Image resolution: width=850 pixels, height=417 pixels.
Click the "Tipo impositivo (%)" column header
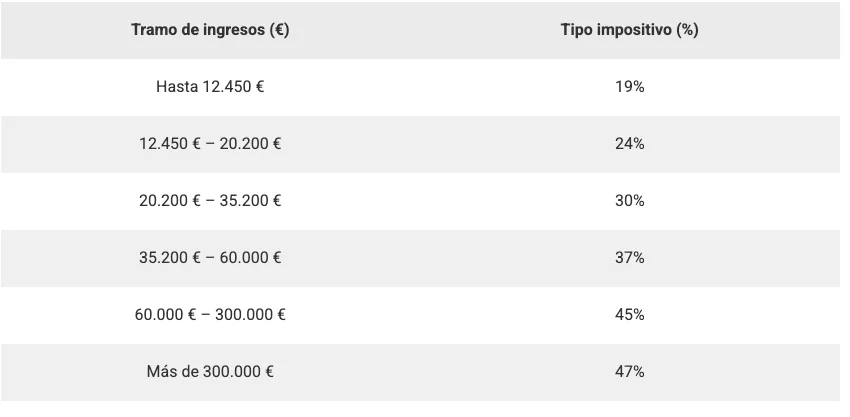tap(629, 30)
